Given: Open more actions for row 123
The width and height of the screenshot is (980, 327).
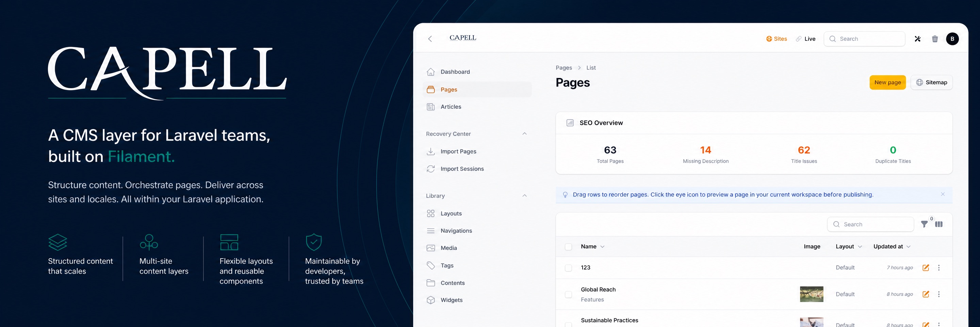Looking at the screenshot, I should [939, 268].
